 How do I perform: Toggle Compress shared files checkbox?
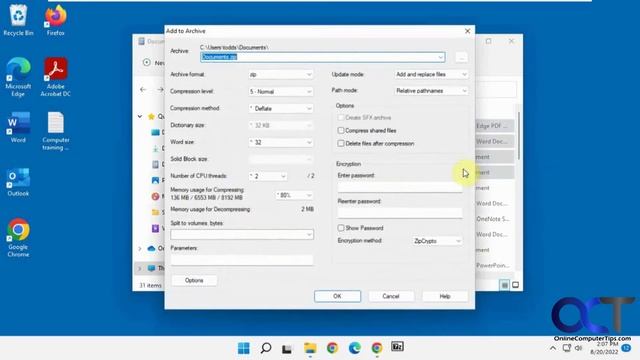click(341, 131)
